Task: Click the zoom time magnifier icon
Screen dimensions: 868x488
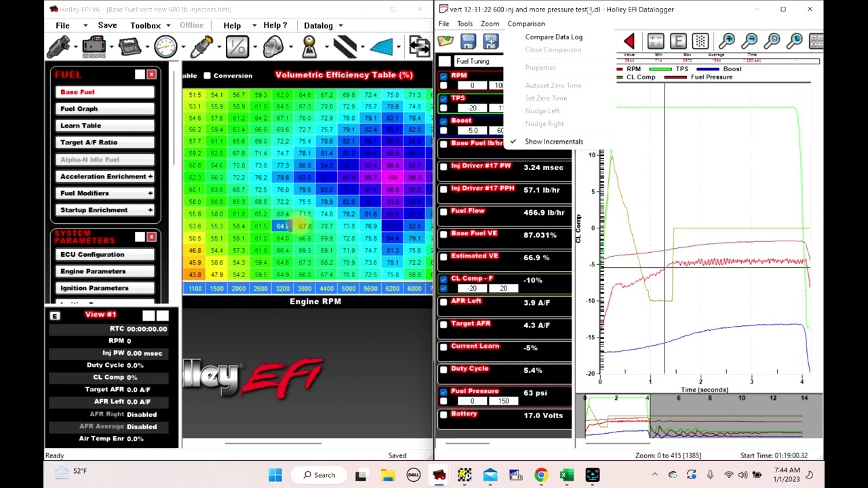Action: pos(794,41)
